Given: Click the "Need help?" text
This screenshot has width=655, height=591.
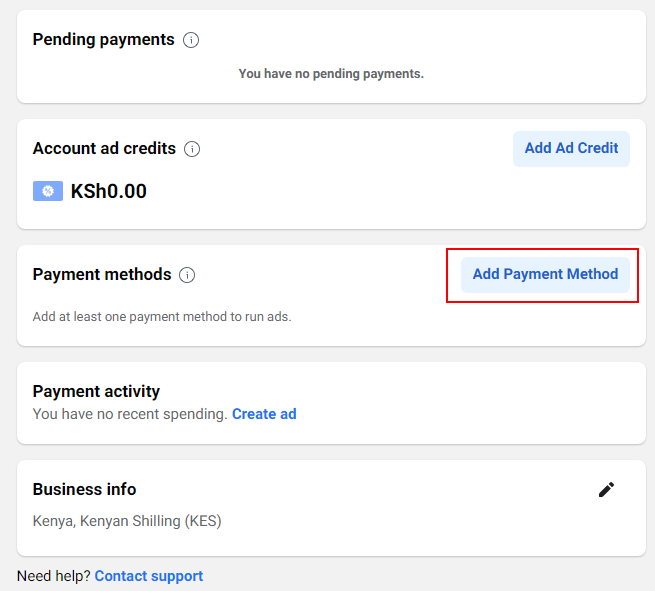Looking at the screenshot, I should click(54, 576).
